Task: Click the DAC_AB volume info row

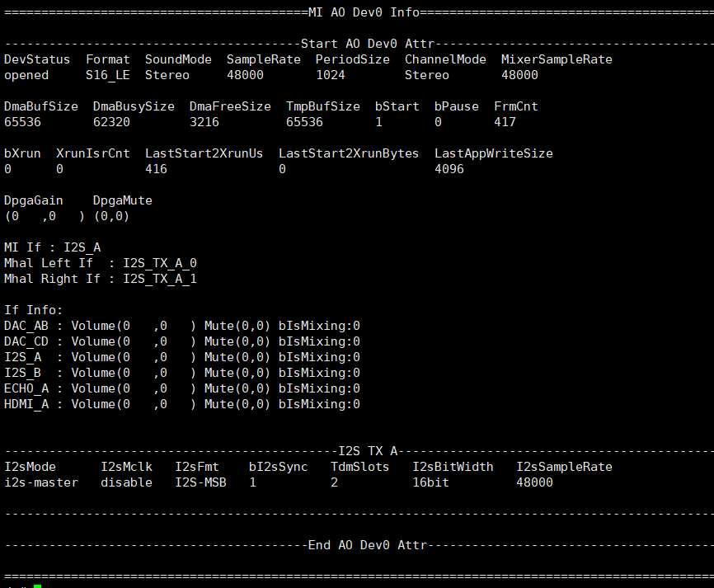Action: point(181,326)
